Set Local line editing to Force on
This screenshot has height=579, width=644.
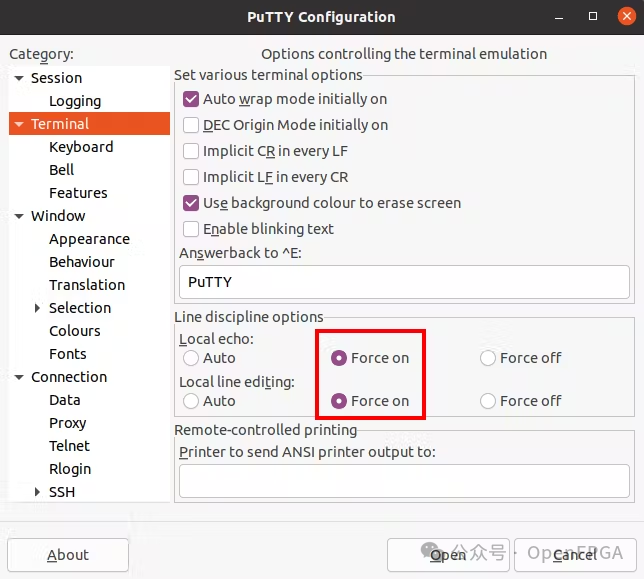tap(339, 401)
